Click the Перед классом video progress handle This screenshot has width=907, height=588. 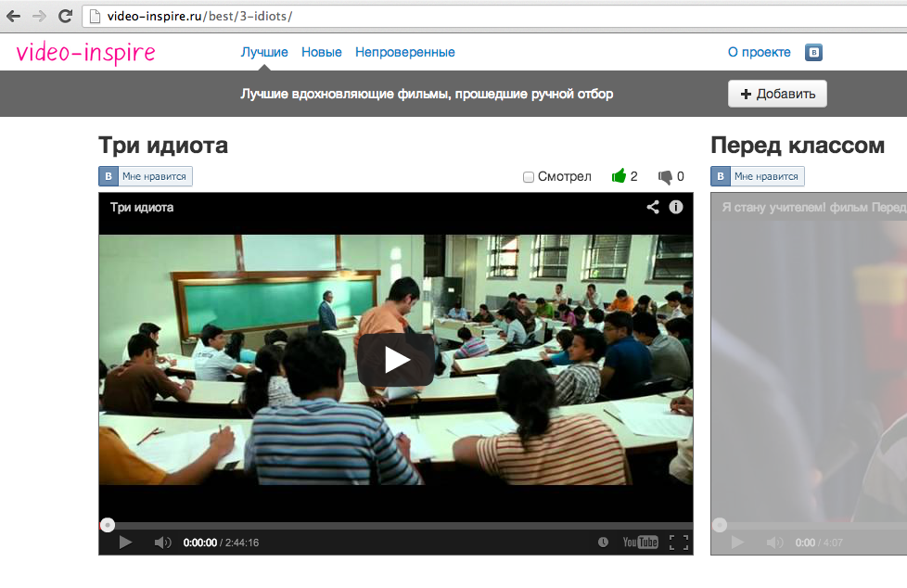(720, 525)
